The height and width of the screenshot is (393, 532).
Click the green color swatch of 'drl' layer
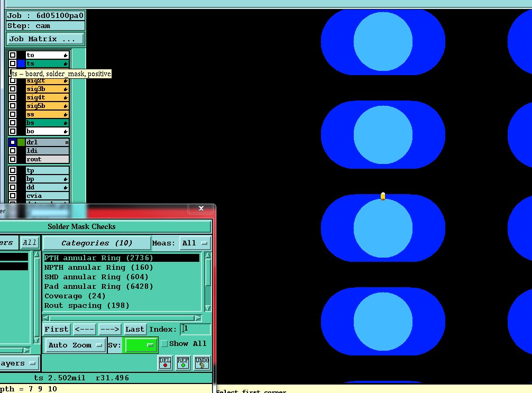click(21, 142)
